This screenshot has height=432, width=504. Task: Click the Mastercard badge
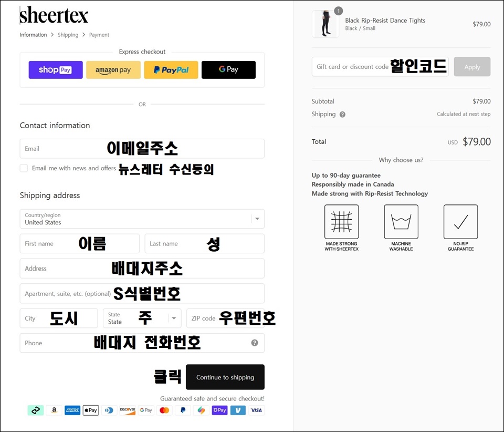click(164, 410)
